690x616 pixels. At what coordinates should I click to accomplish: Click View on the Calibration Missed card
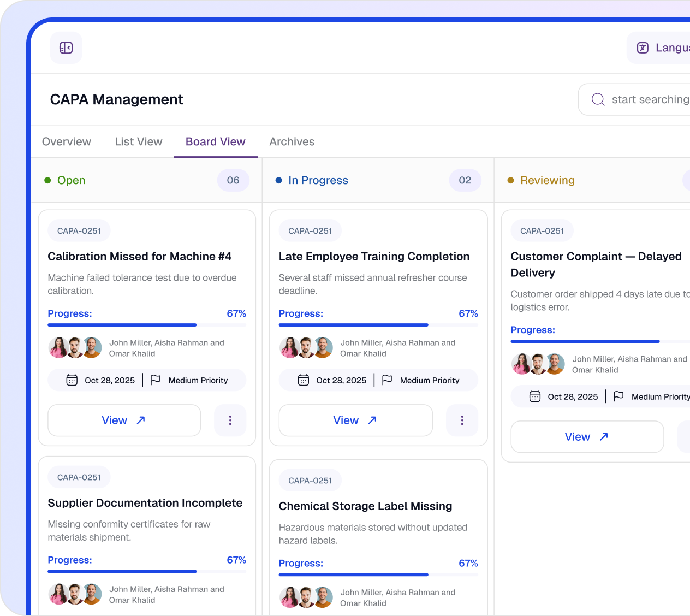(124, 420)
